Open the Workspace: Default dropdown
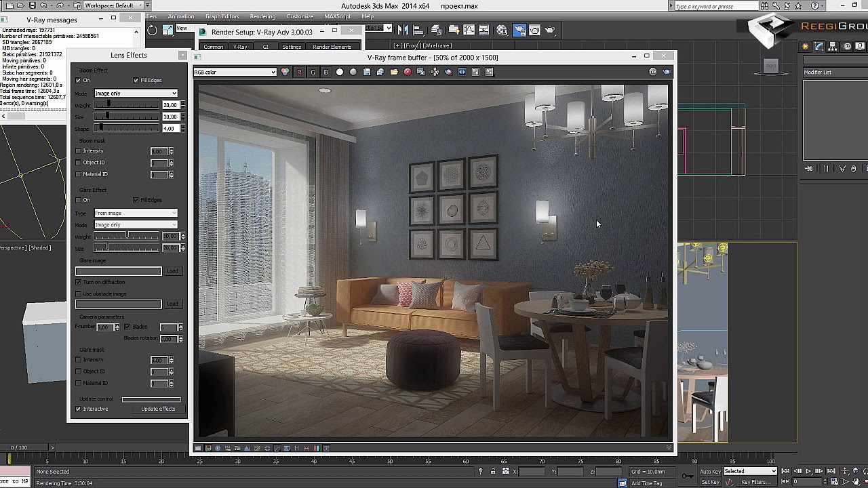Viewport: 868px width, 488px height. 113,5
